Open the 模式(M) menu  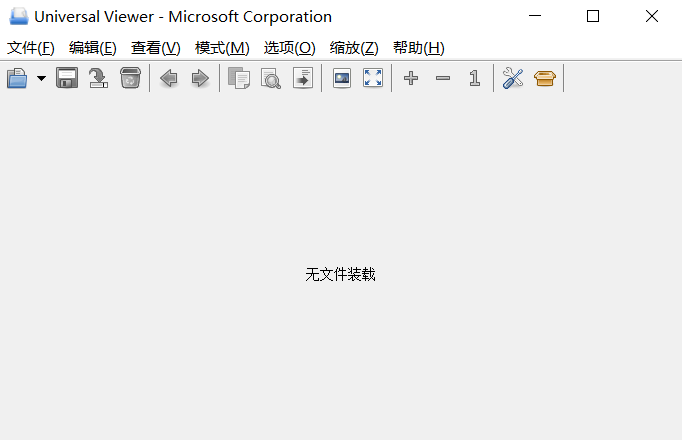coord(222,48)
